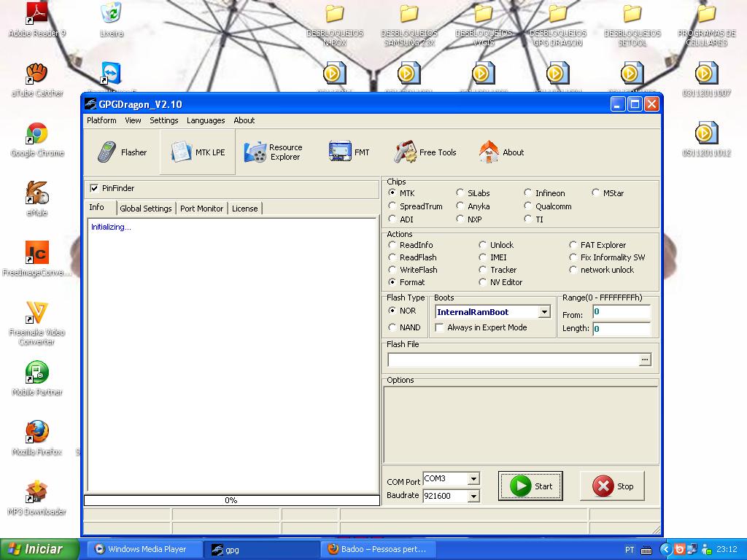Expand the Baudrate dropdown
Viewport: 747px width, 560px height.
tap(473, 496)
